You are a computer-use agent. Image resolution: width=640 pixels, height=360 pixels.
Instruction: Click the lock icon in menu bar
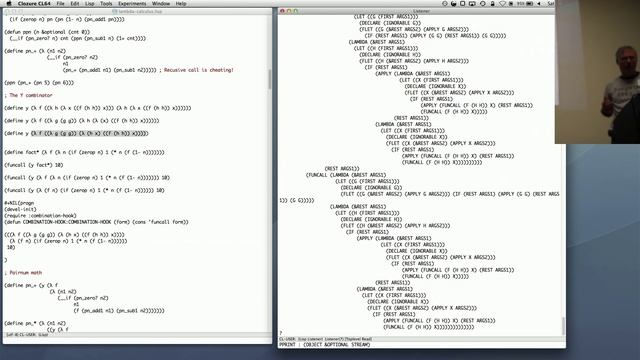coord(492,3)
